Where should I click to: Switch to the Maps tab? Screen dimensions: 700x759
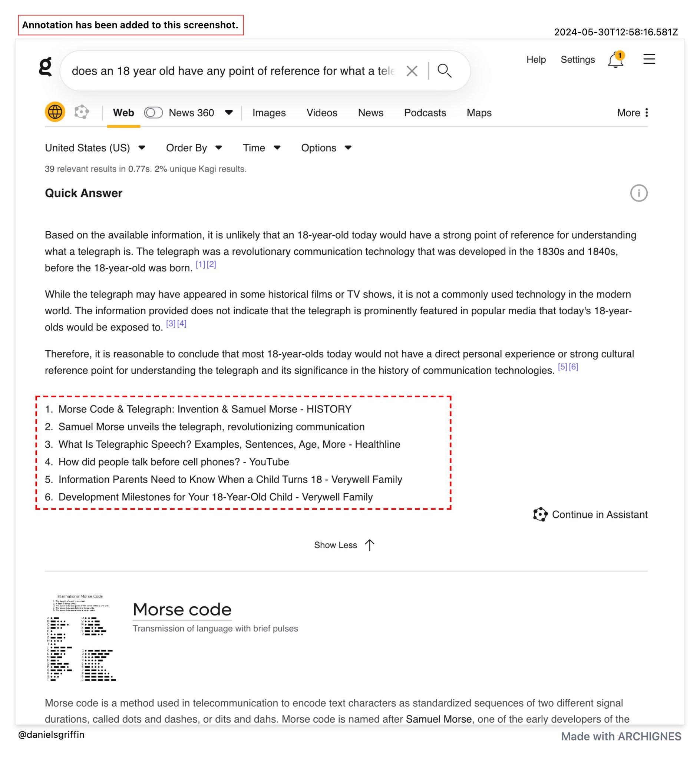tap(479, 113)
